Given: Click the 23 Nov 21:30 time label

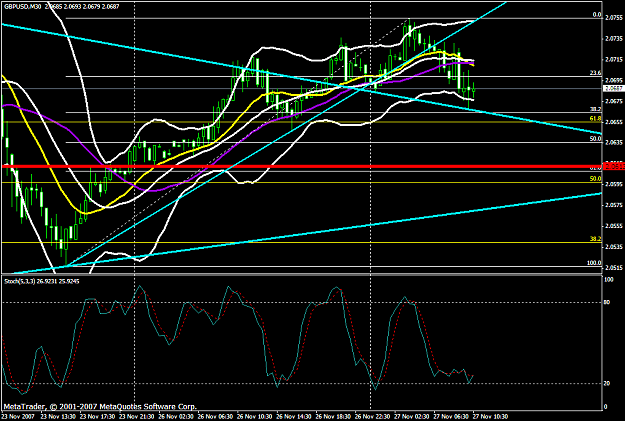Looking at the screenshot, I should [x=137, y=416].
